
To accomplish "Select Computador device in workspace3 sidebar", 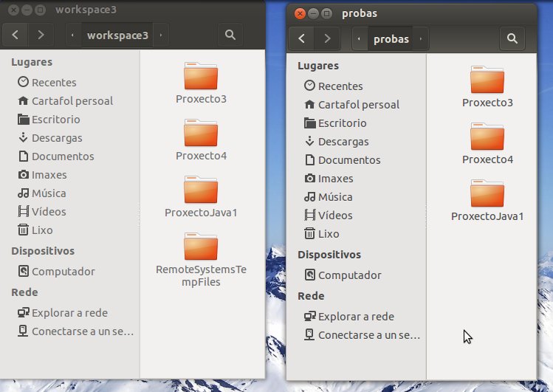I will [x=56, y=272].
